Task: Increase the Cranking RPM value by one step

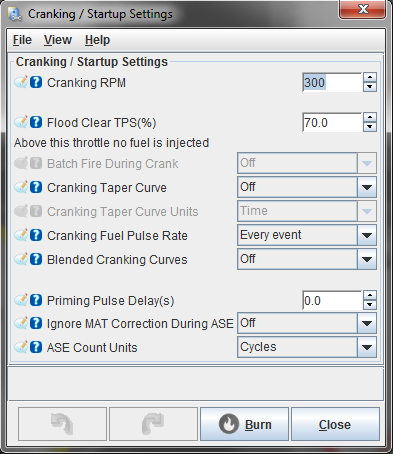Action: (370, 77)
